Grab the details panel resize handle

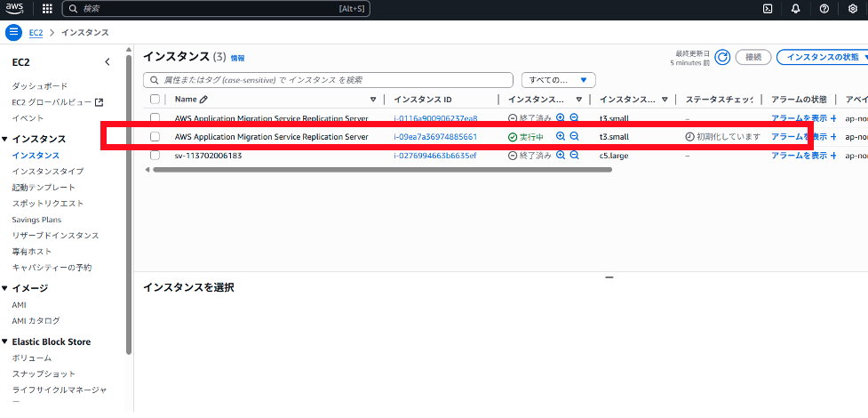click(x=609, y=277)
